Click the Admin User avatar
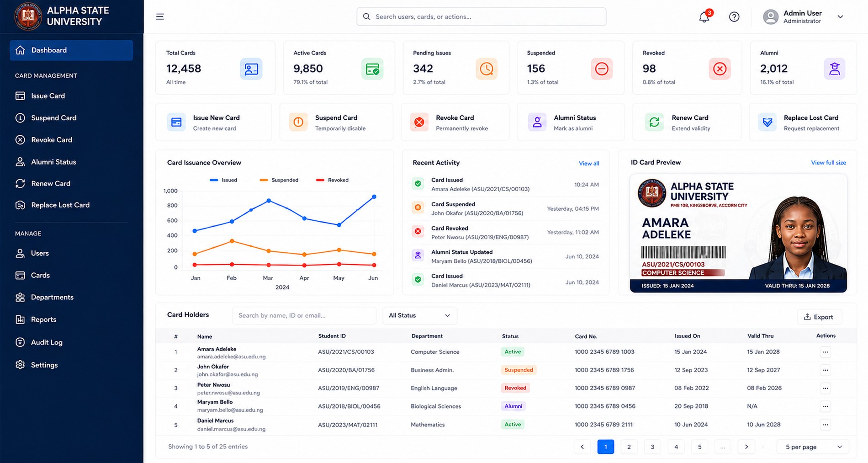Image resolution: width=868 pixels, height=463 pixels. pyautogui.click(x=771, y=17)
